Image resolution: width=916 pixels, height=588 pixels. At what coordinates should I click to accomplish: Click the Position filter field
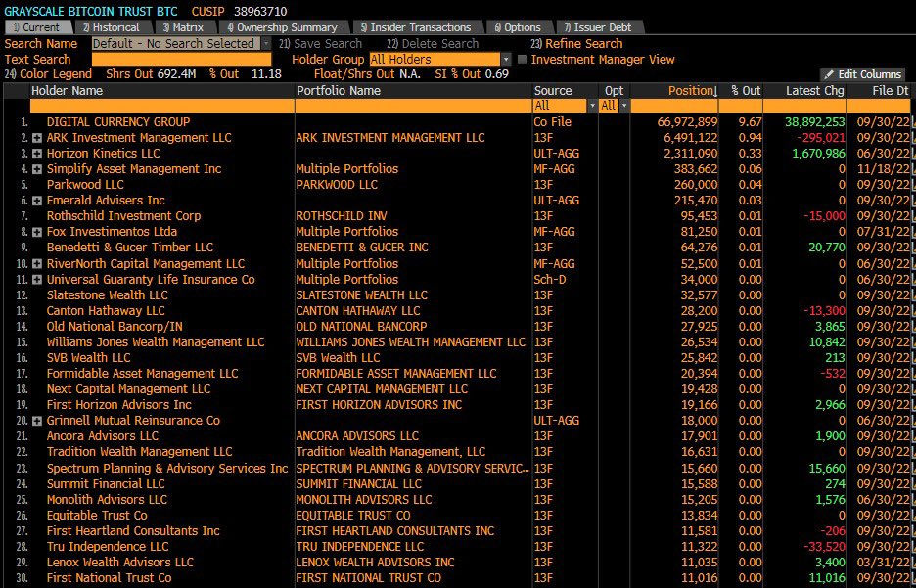click(674, 106)
